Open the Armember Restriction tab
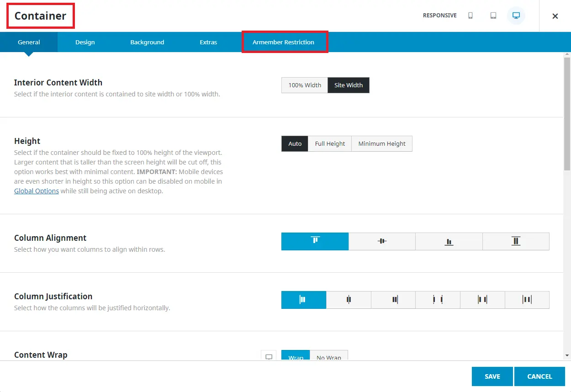 [283, 42]
